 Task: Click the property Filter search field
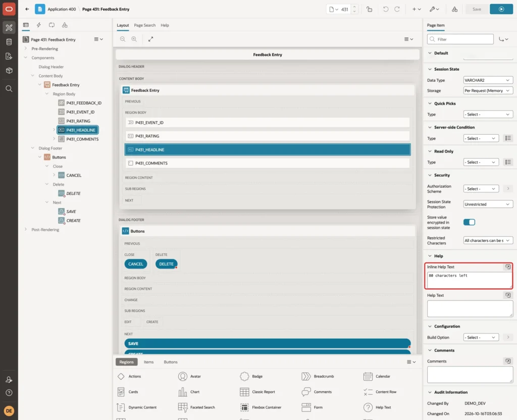(460, 39)
